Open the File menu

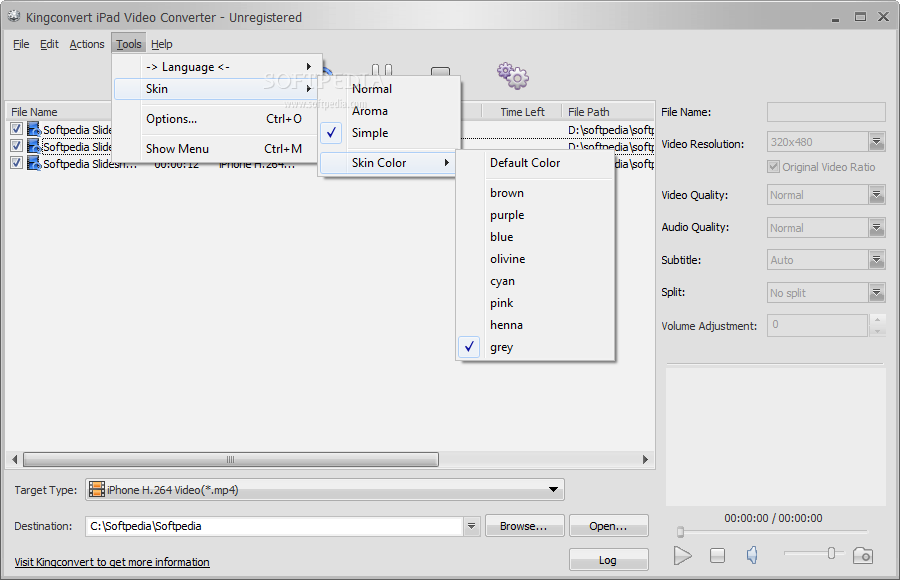(21, 44)
